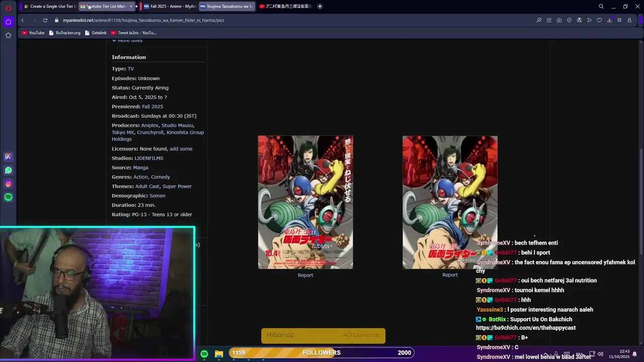Open the downloads icon
Screen dimensions: 644x362
[x=609, y=20]
